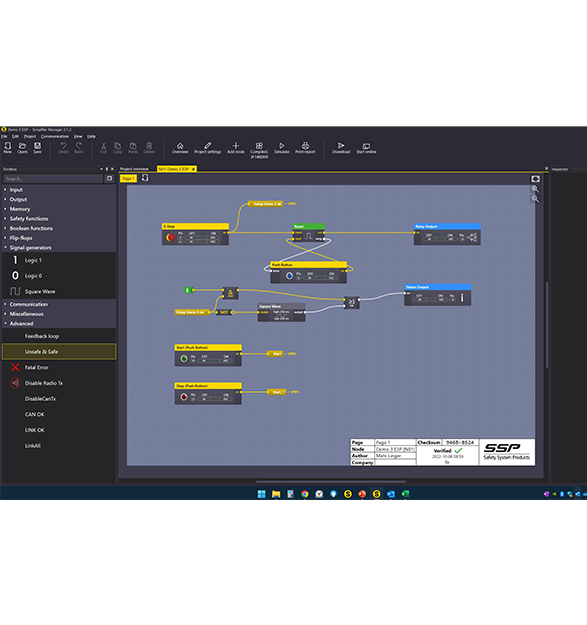This screenshot has width=587, height=625.
Task: Expand the Output toolbox category
Action: click(59, 199)
